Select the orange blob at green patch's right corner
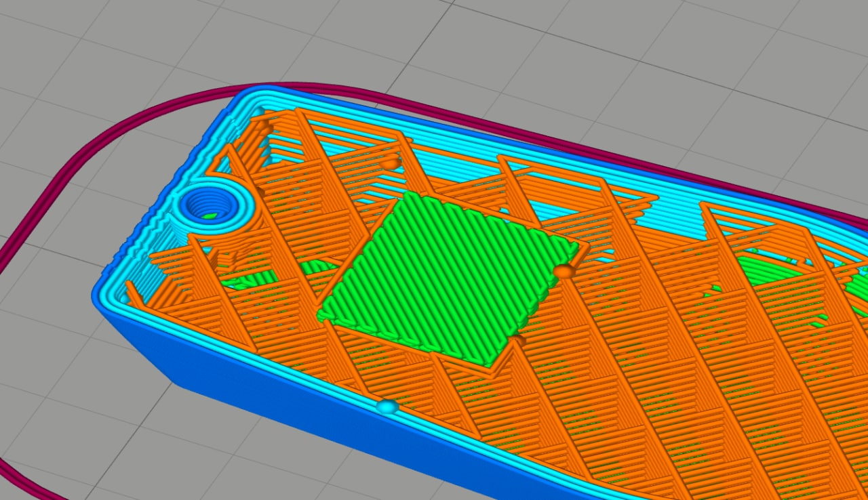 coord(564,272)
